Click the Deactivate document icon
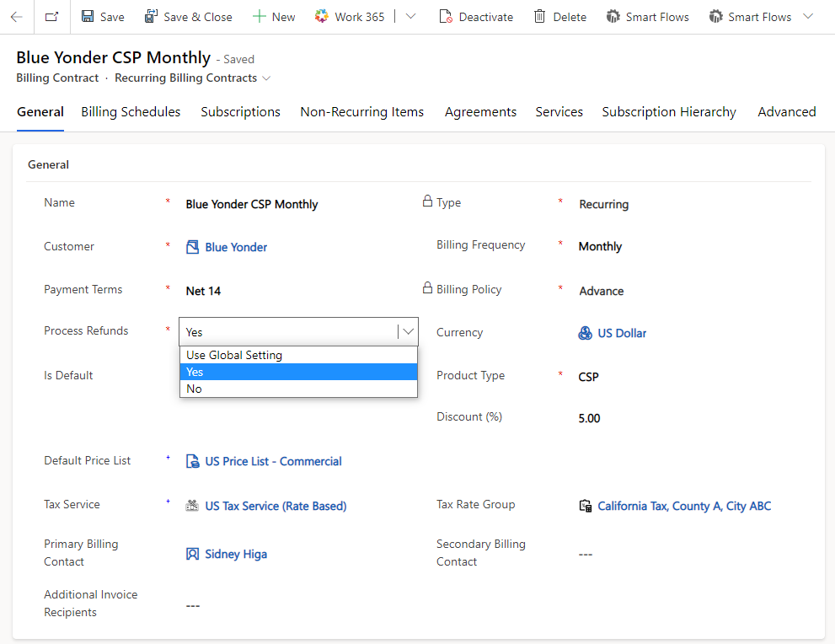The width and height of the screenshot is (835, 644). [x=446, y=17]
